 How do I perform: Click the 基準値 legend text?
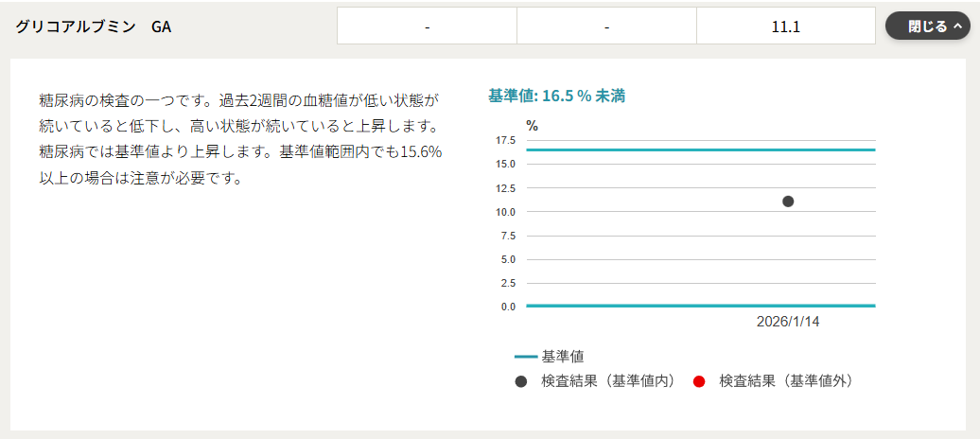coord(563,357)
